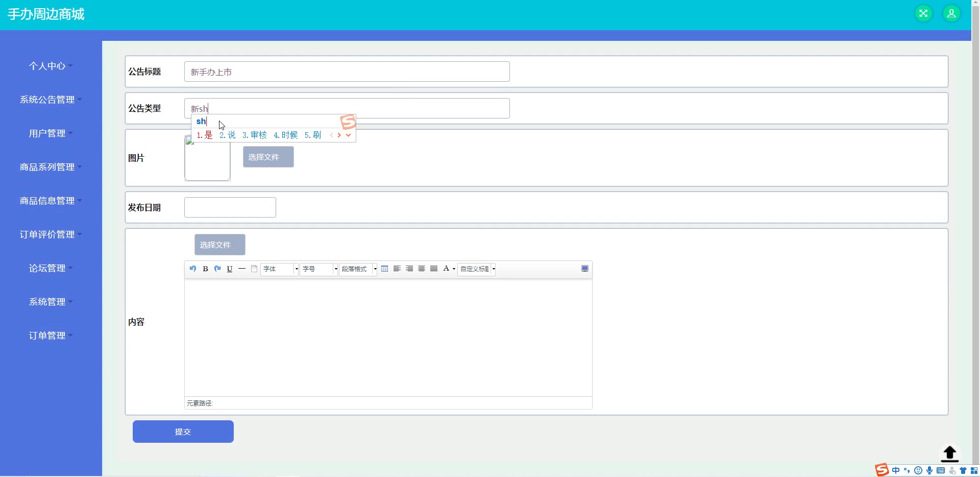Expand the 用户管理 sidebar menu
The height and width of the screenshot is (477, 980).
pyautogui.click(x=51, y=133)
